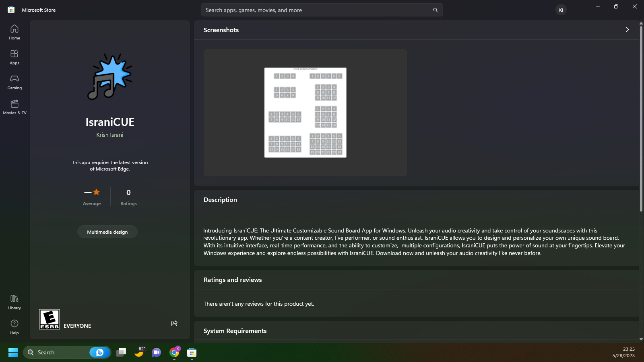Image resolution: width=644 pixels, height=362 pixels.
Task: Click the no reviews yet message
Action: 259,304
